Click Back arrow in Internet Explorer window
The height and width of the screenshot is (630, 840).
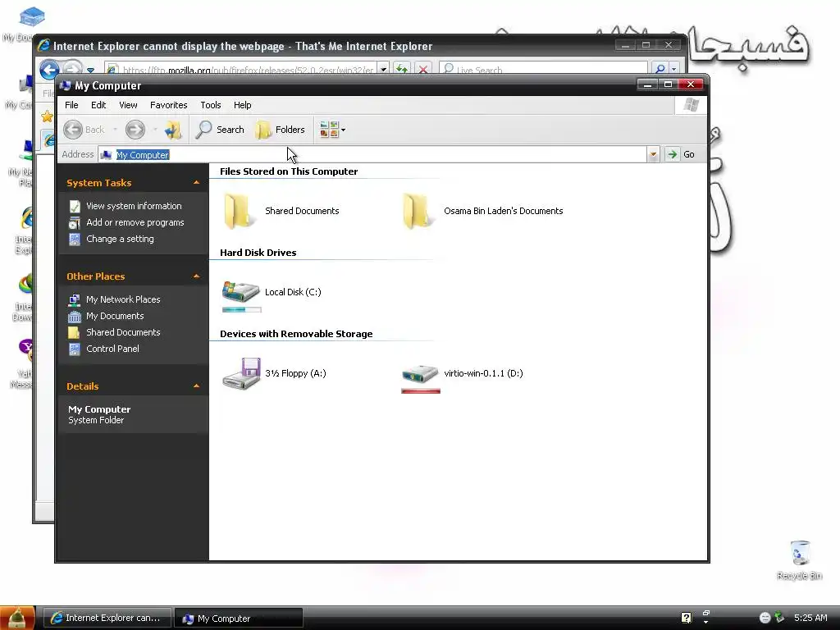(49, 70)
